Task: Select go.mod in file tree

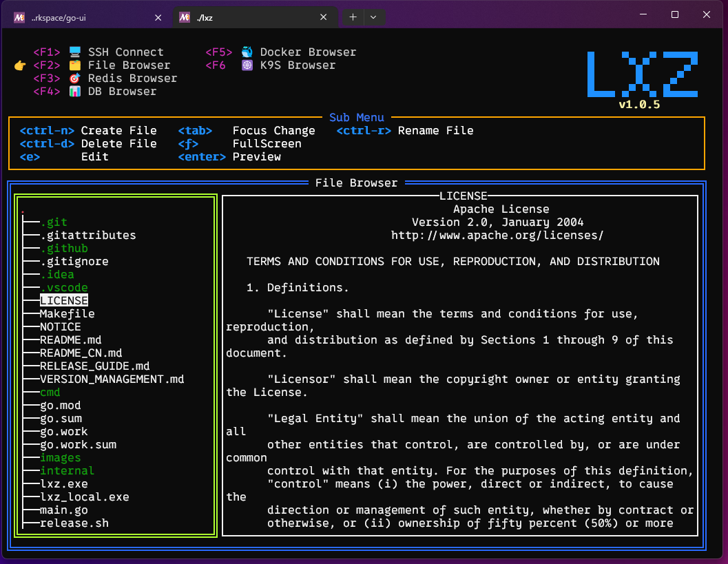Action: [x=61, y=405]
